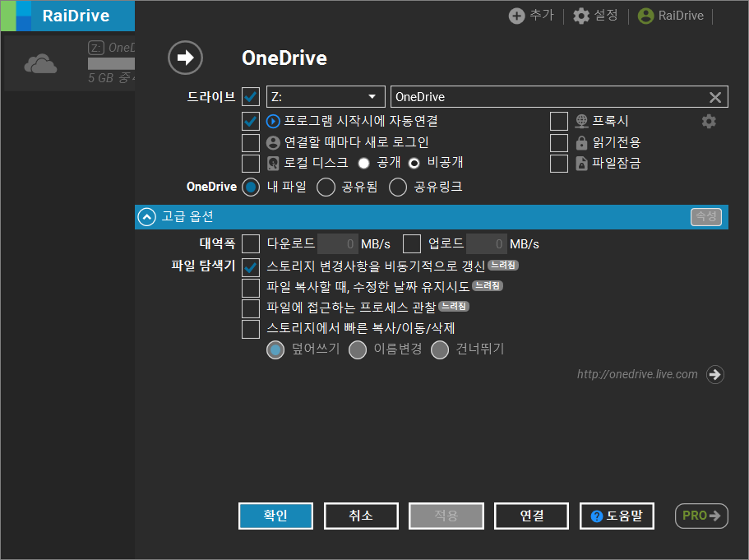
Task: Select the 이름변경 radio option
Action: pos(358,349)
